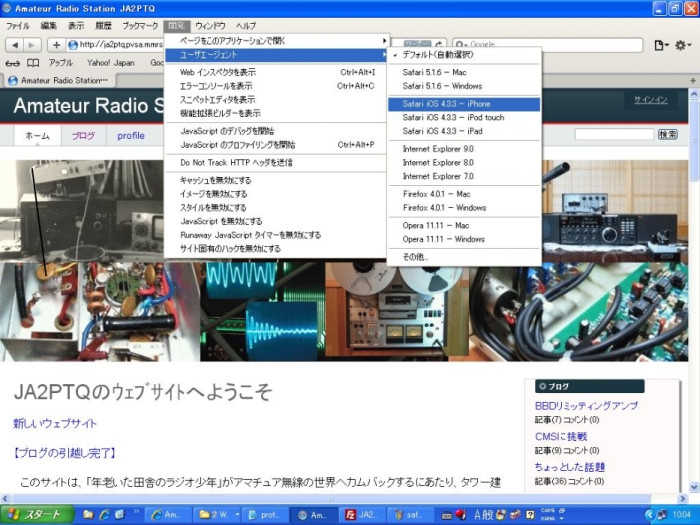Show the Web インスペクタ
This screenshot has width=700, height=525.
coord(276,72)
